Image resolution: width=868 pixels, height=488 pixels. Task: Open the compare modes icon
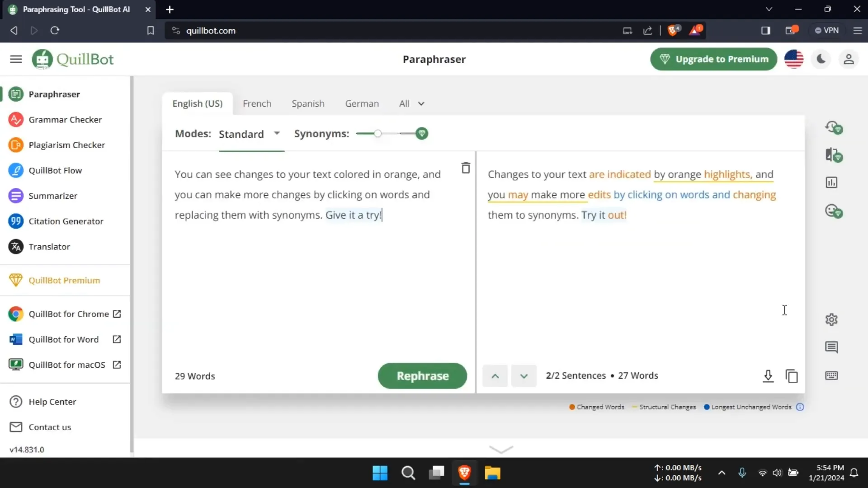(x=833, y=155)
